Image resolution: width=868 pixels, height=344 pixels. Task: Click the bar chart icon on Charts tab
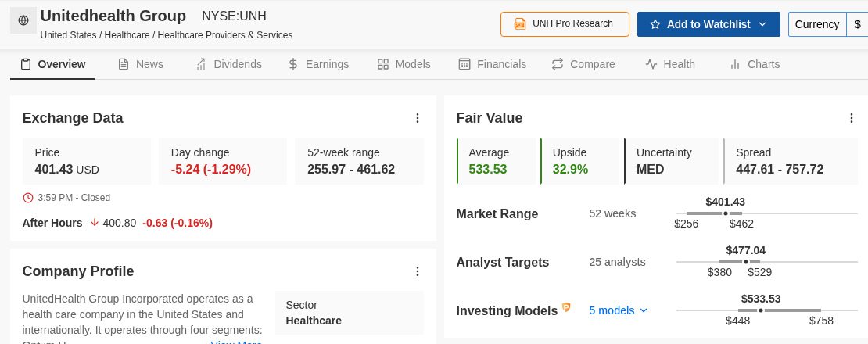pos(735,64)
